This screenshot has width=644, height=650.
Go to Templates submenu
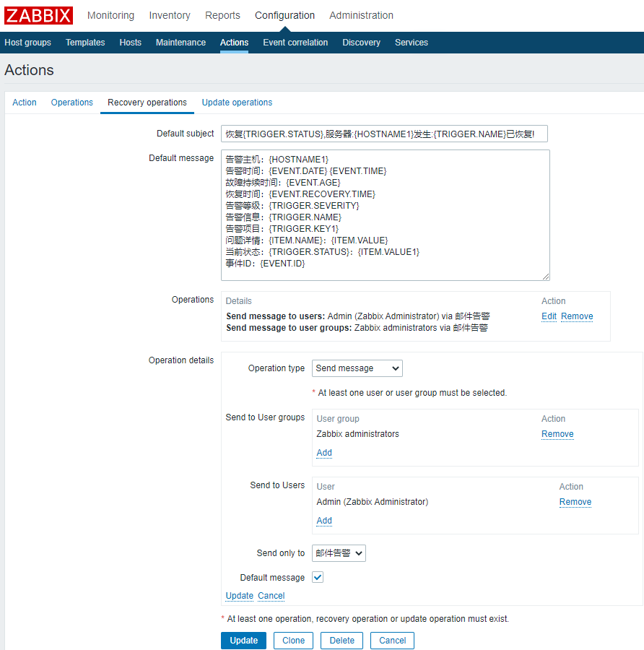point(85,43)
